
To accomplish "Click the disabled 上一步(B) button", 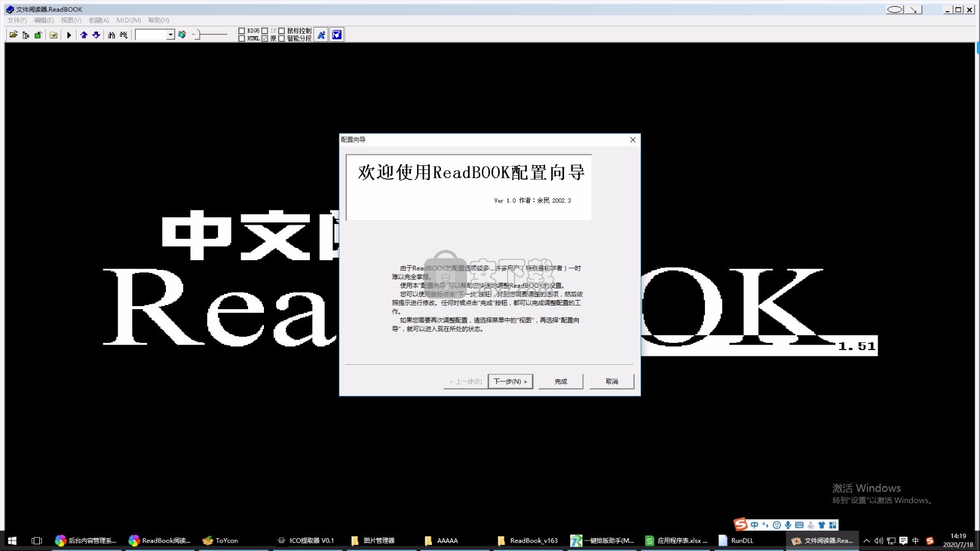I will 466,381.
